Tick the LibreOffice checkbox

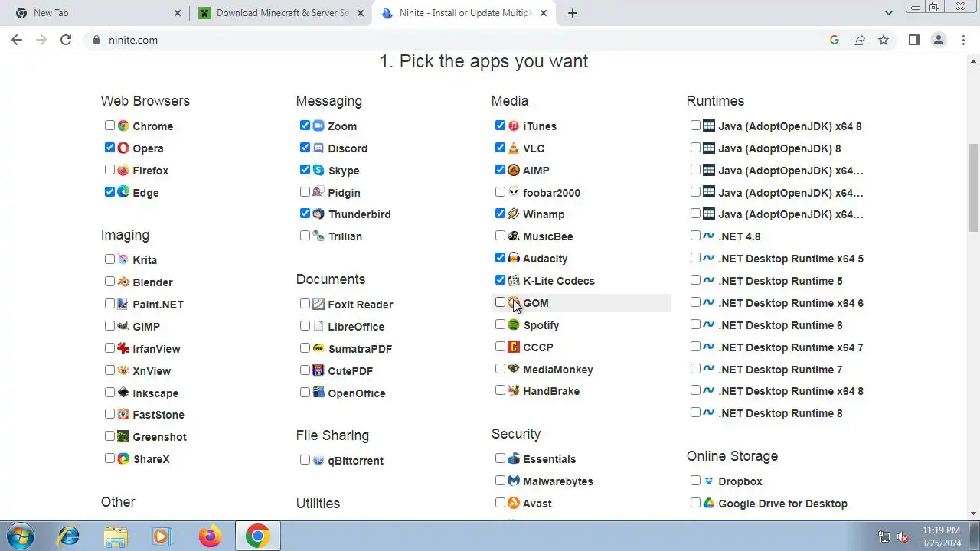[x=305, y=326]
